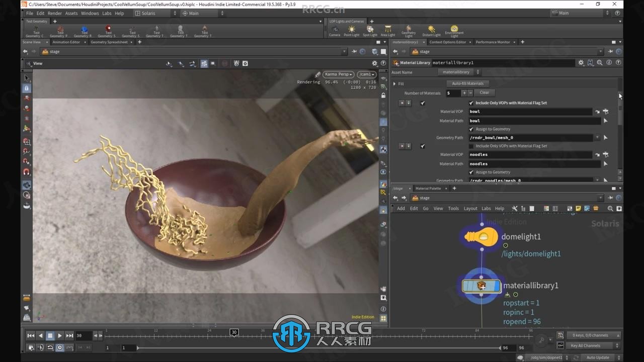This screenshot has height=362, width=644.
Task: Toggle real-time playback clock button
Action: (60, 347)
